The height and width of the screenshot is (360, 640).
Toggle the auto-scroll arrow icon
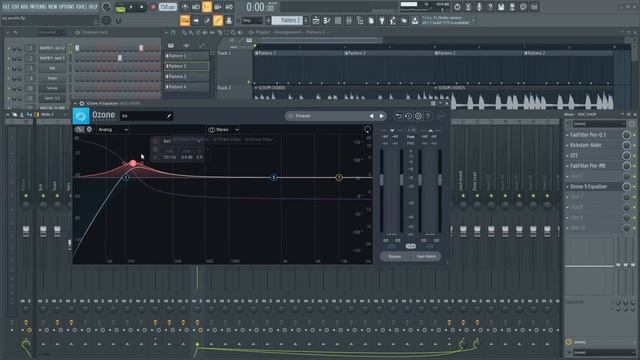[x=196, y=20]
